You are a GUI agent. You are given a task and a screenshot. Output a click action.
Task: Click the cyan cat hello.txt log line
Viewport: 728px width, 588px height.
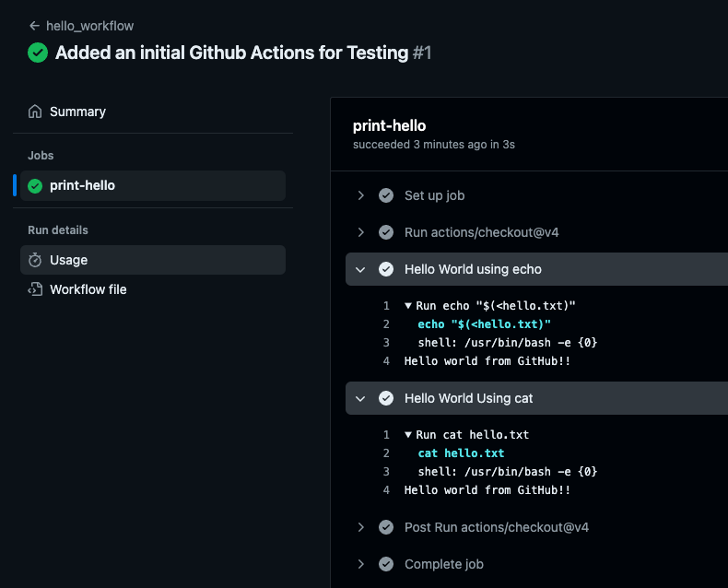[x=461, y=453]
